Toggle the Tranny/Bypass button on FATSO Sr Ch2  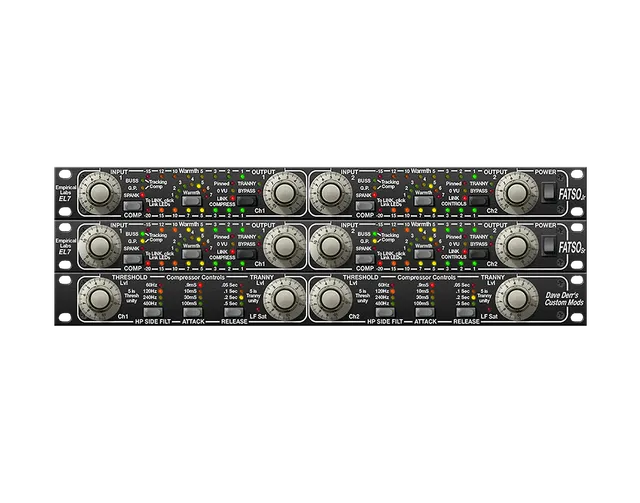478,254
